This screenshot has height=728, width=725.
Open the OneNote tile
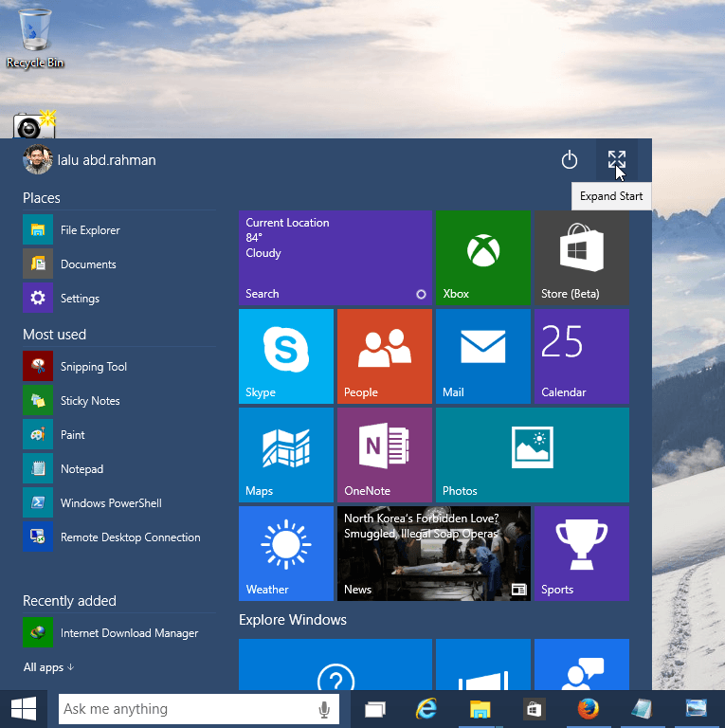click(385, 455)
